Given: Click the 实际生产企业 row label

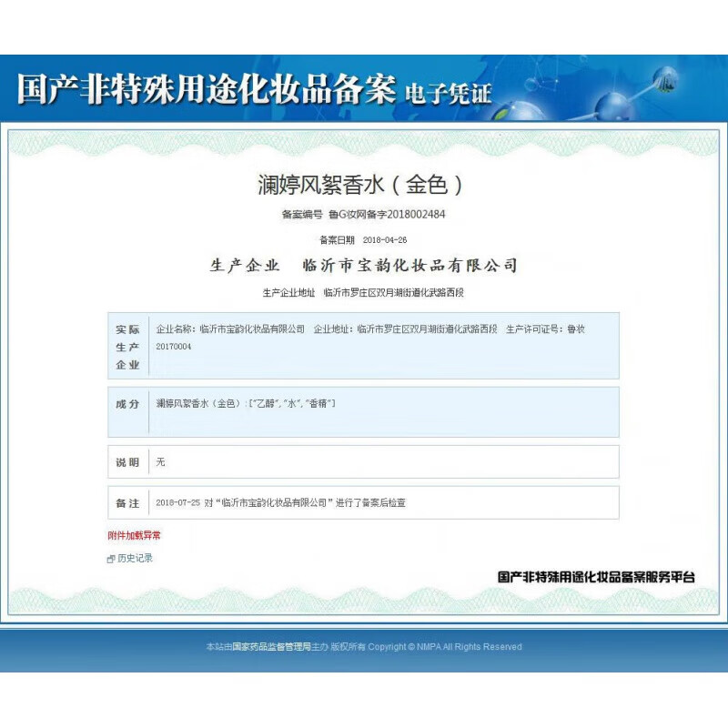Looking at the screenshot, I should 127,347.
